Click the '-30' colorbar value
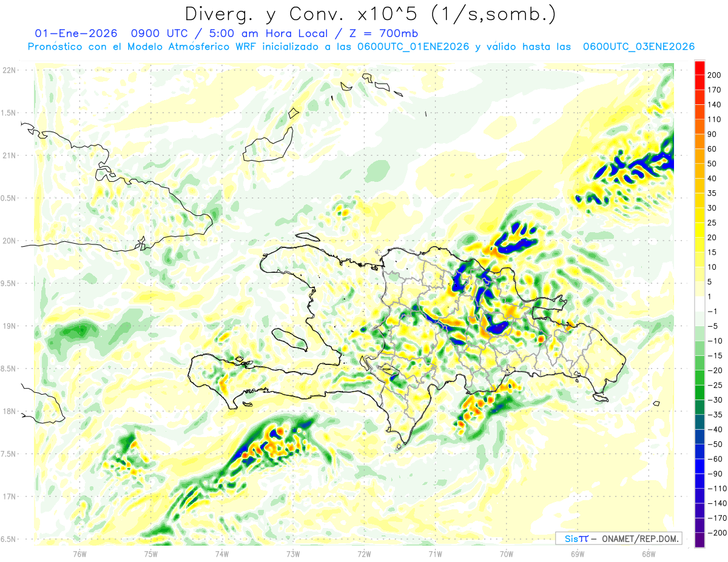 pyautogui.click(x=715, y=400)
